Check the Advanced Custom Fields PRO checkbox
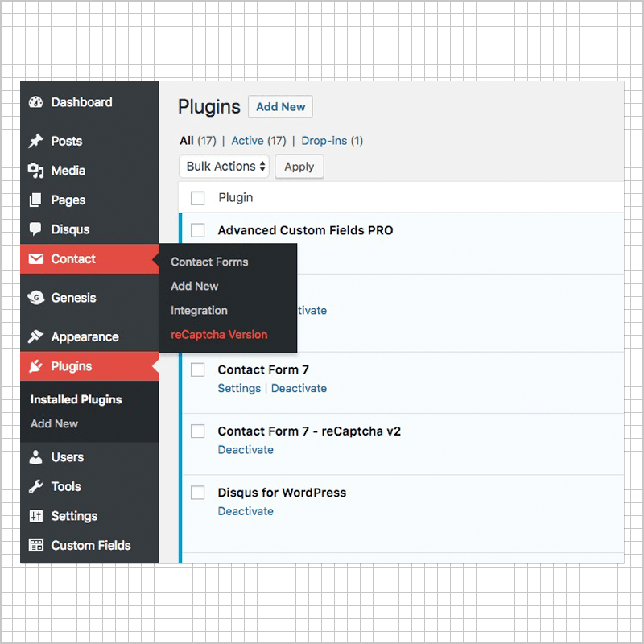The image size is (644, 644). click(x=198, y=230)
